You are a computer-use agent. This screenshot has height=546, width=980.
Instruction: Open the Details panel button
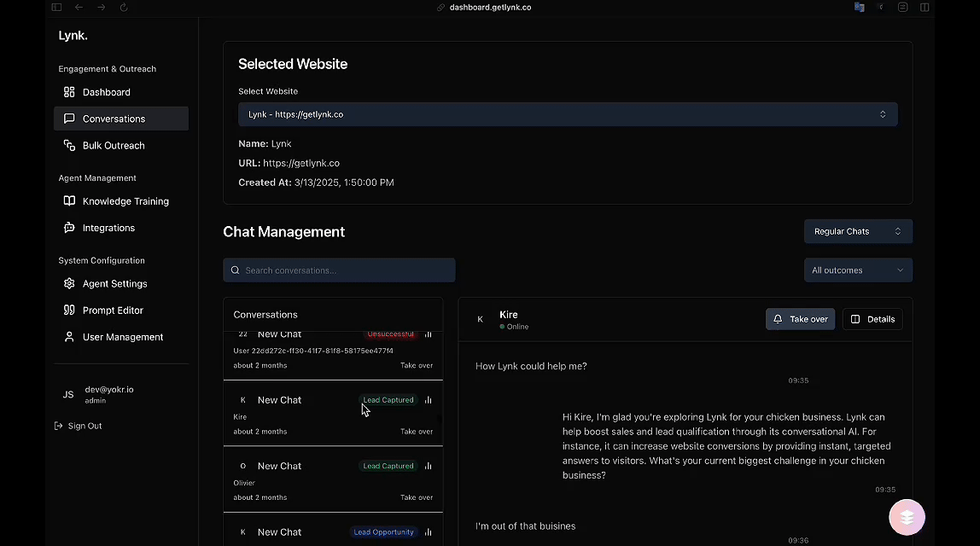(872, 319)
